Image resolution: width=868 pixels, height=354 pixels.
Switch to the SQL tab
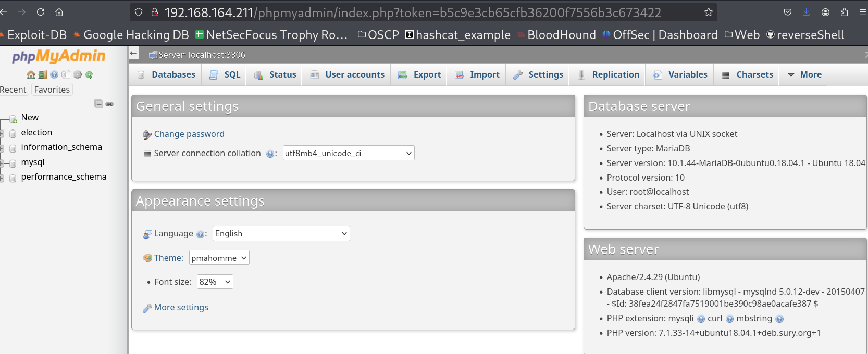tap(225, 75)
